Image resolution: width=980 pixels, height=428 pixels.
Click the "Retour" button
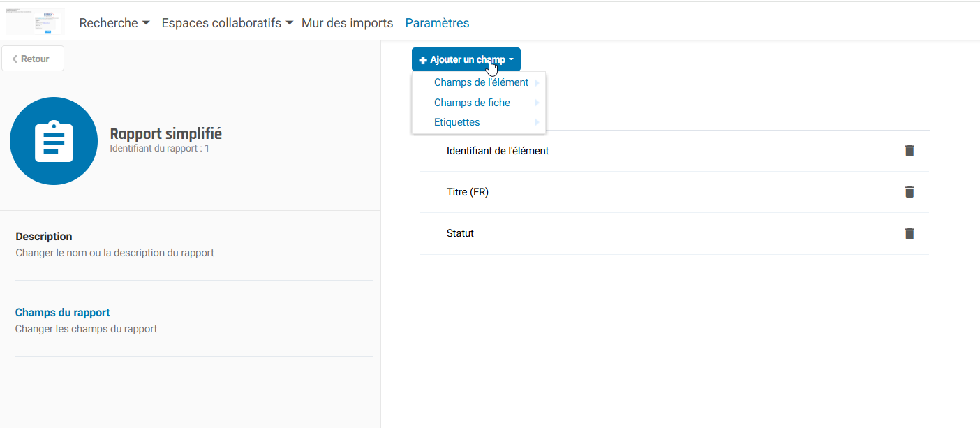click(x=33, y=58)
